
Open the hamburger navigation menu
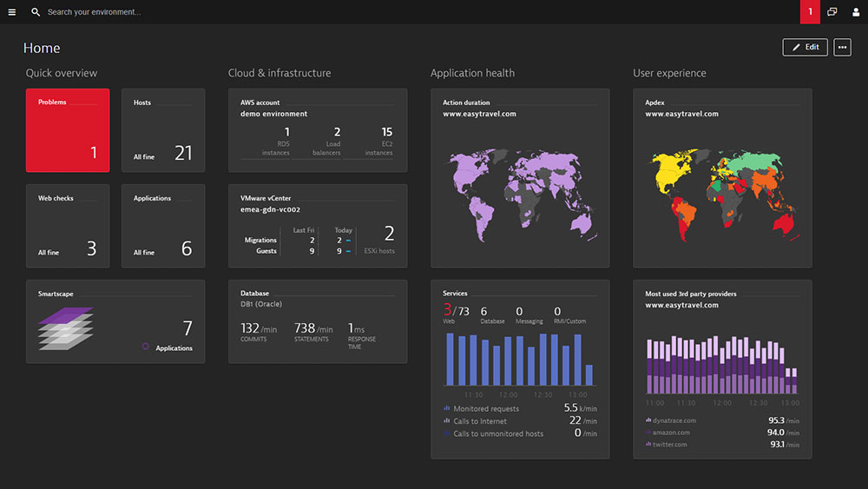point(12,12)
